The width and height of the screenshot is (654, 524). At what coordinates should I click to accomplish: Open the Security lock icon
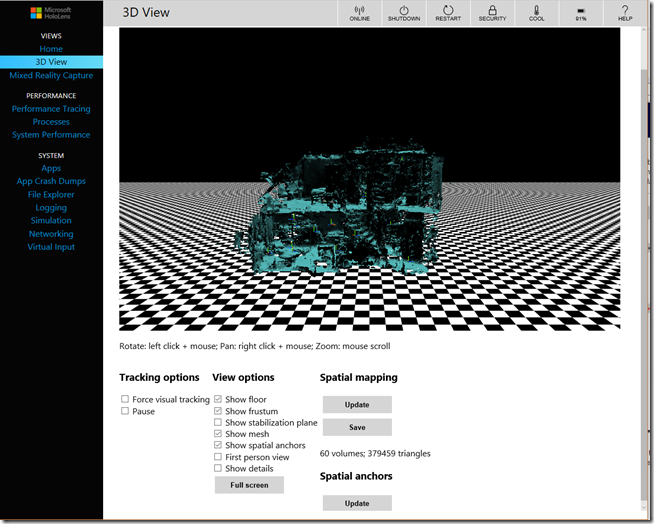click(492, 13)
